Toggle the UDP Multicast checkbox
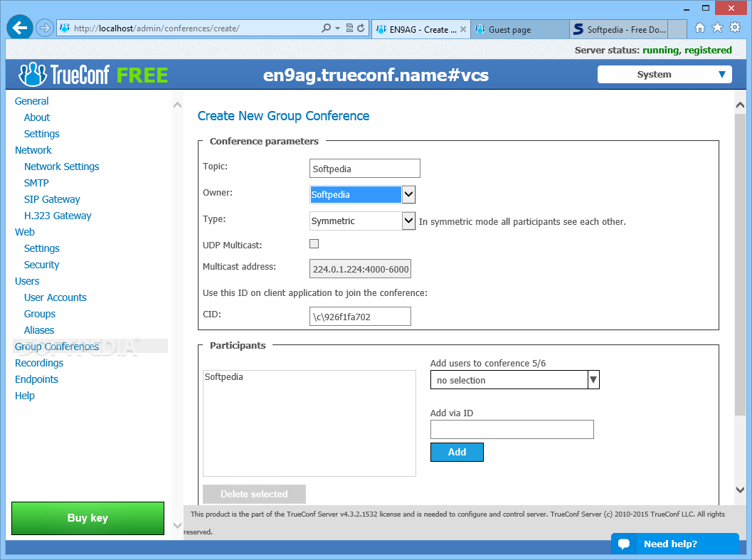The width and height of the screenshot is (752, 560). pos(314,244)
